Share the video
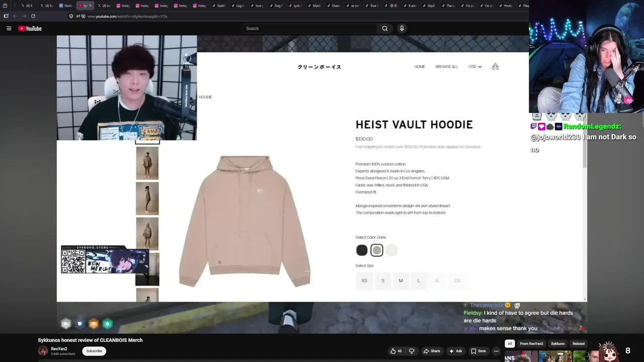Viewport: 644px width, 362px height. coord(432,351)
